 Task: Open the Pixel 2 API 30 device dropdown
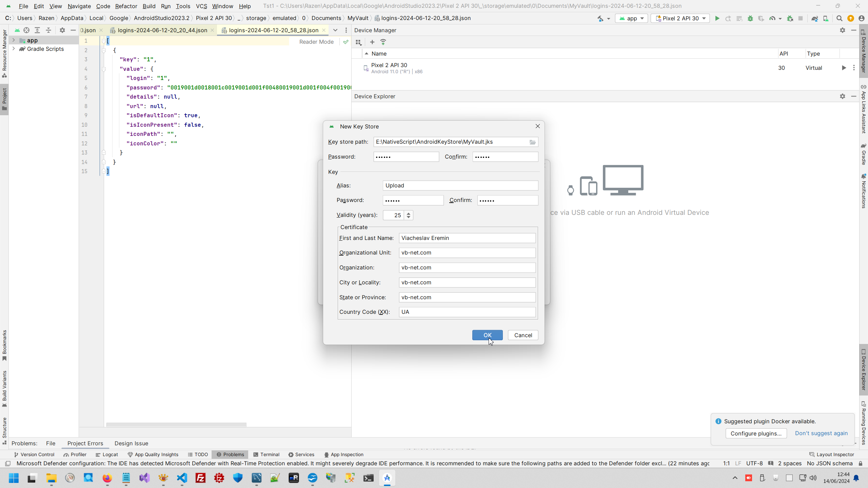[680, 18]
